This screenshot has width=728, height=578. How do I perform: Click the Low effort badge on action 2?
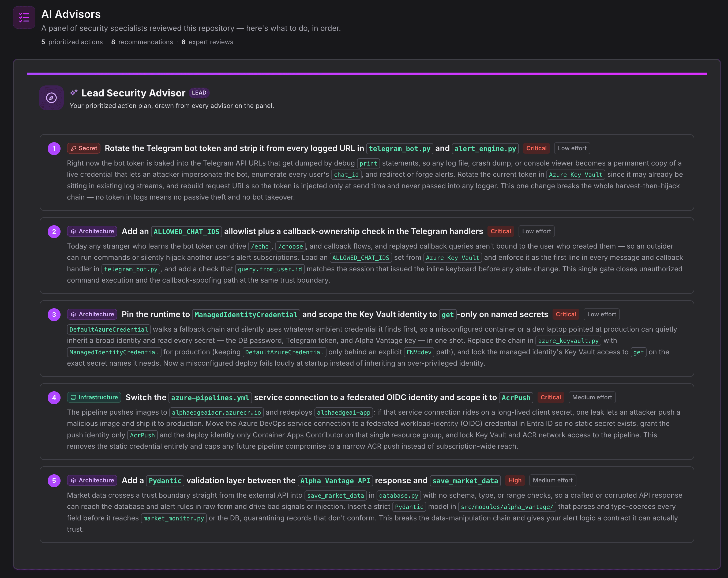[x=536, y=231]
